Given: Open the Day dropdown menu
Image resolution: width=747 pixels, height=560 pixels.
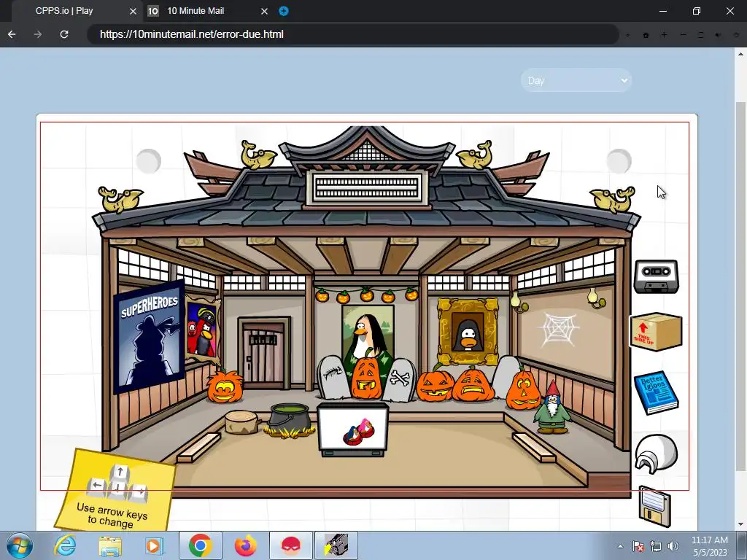Looking at the screenshot, I should point(576,80).
